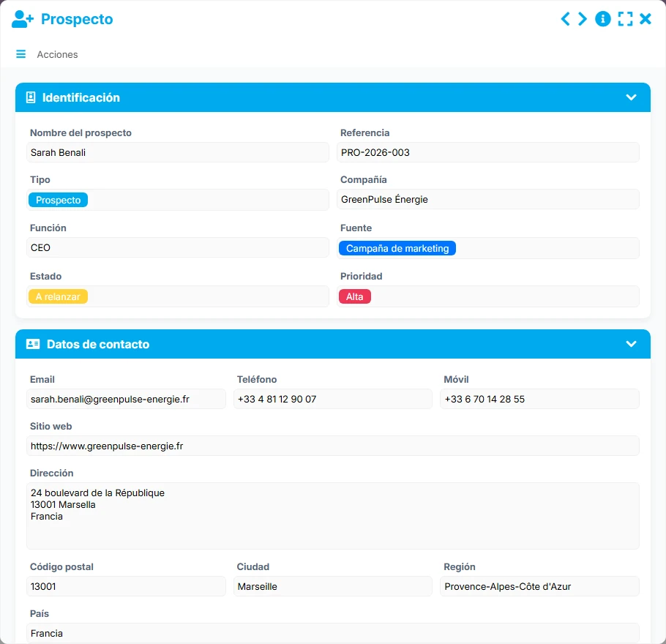Image resolution: width=666 pixels, height=644 pixels.
Task: Go to previous prospect with left chevron
Action: (x=565, y=19)
